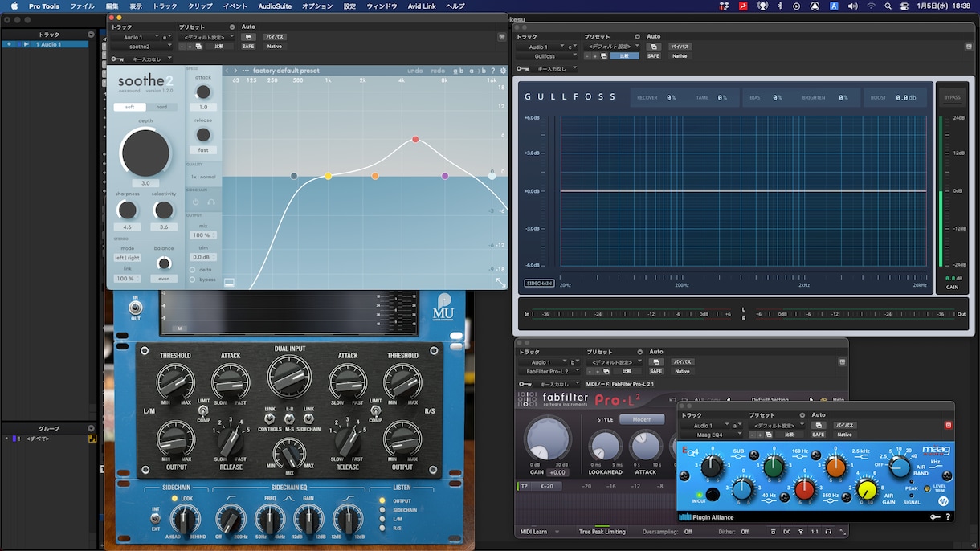This screenshot has width=980, height=551.
Task: Click the screen icon below the soothe2 graph
Action: (x=229, y=282)
